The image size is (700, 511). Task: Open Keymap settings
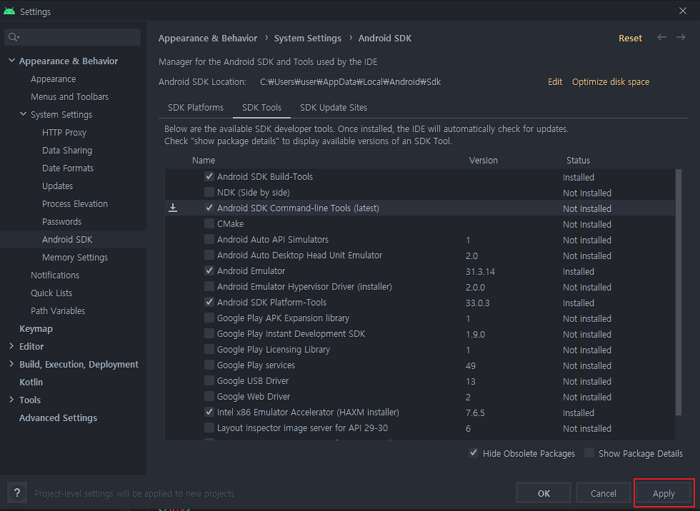pos(36,329)
